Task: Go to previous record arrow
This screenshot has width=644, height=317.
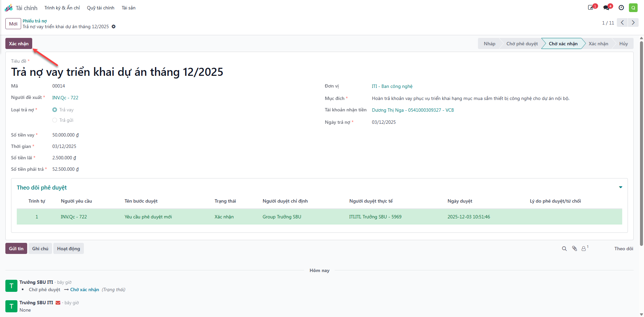Action: (622, 22)
